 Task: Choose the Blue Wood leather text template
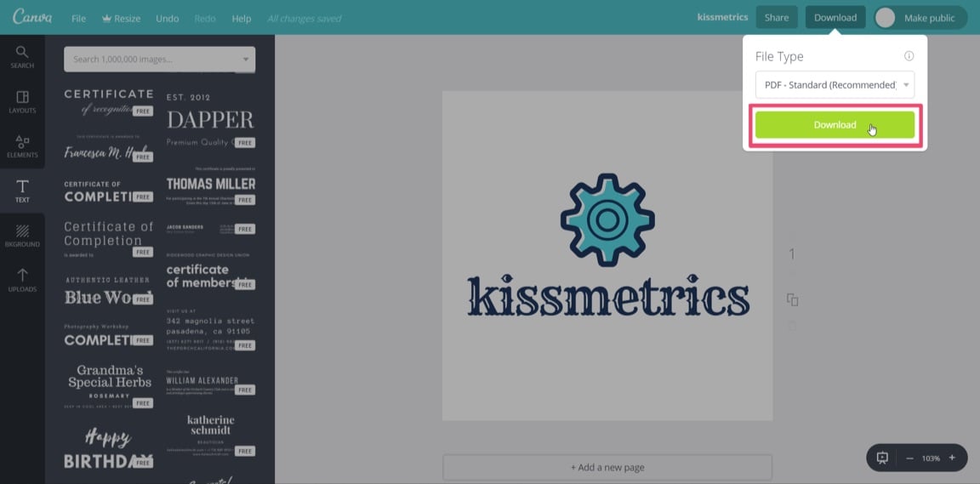point(109,291)
